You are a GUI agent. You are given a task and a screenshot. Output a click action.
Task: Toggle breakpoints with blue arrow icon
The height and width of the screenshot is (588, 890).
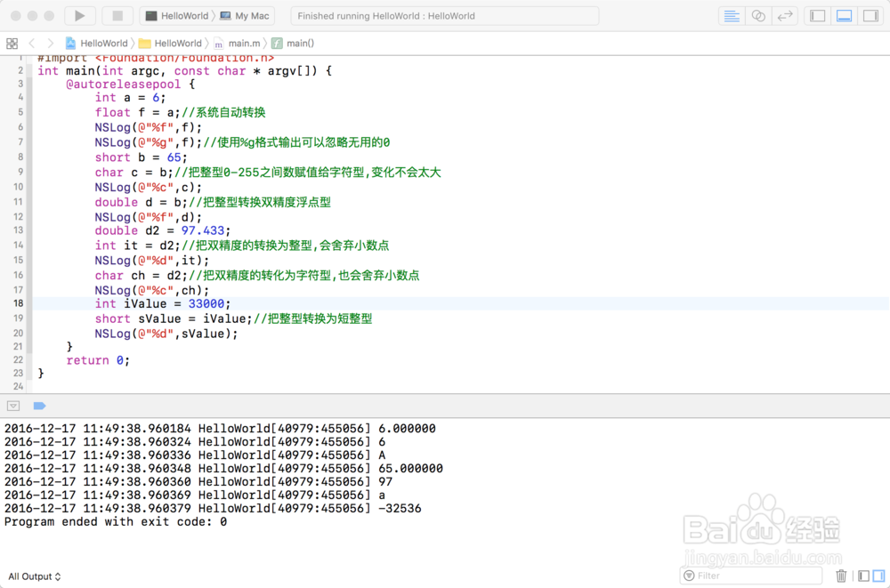(39, 406)
